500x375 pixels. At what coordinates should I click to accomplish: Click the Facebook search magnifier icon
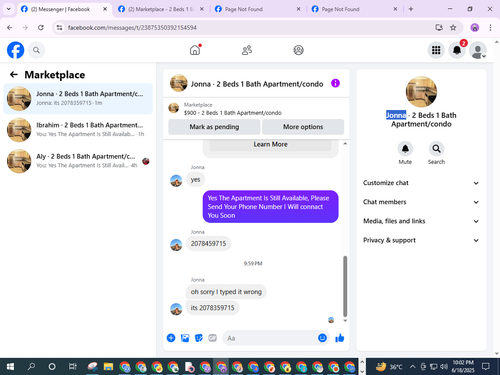click(36, 50)
